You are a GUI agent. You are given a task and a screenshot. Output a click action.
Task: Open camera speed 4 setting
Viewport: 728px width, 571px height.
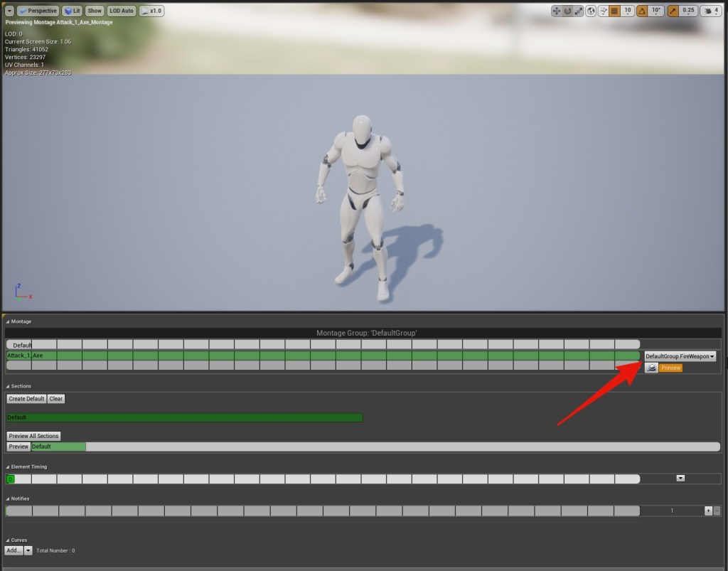click(x=711, y=11)
